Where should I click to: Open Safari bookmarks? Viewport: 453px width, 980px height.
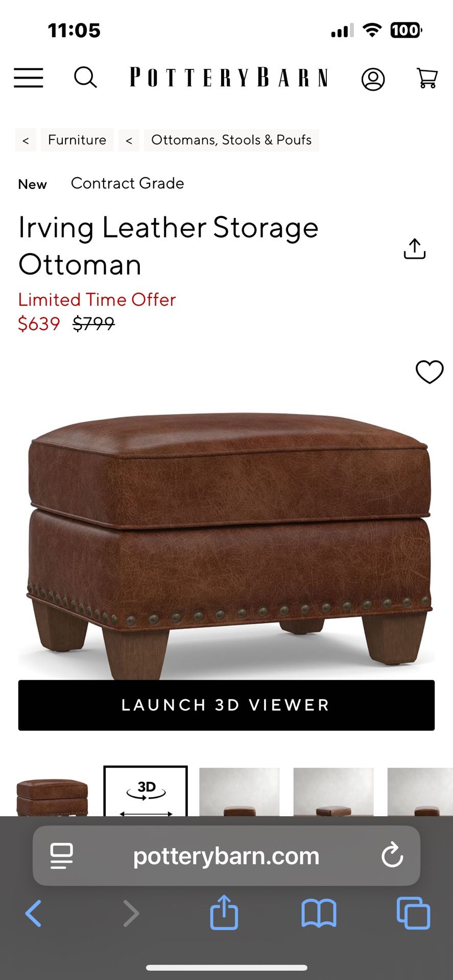coord(319,913)
